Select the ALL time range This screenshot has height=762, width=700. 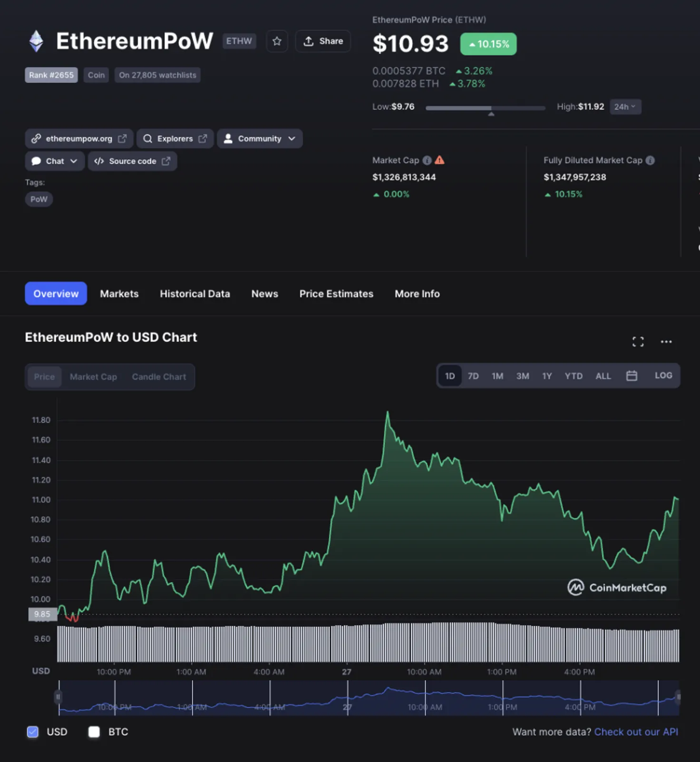tap(603, 376)
